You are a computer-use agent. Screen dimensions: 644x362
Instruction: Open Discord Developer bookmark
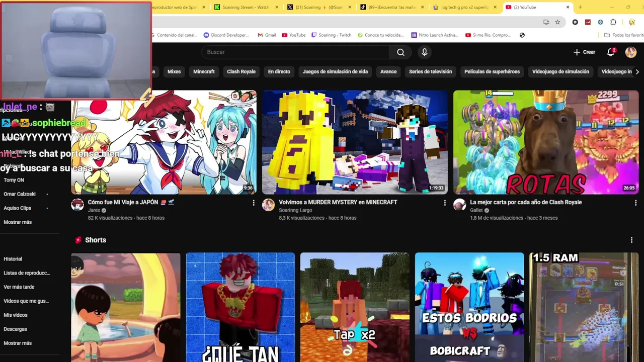(x=226, y=35)
